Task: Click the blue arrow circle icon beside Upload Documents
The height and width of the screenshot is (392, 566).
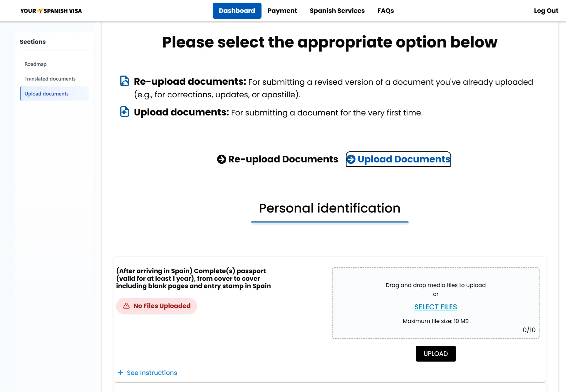Action: (351, 159)
